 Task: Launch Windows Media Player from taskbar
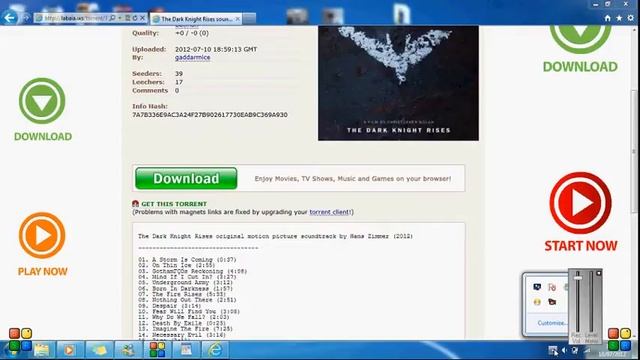coord(69,350)
